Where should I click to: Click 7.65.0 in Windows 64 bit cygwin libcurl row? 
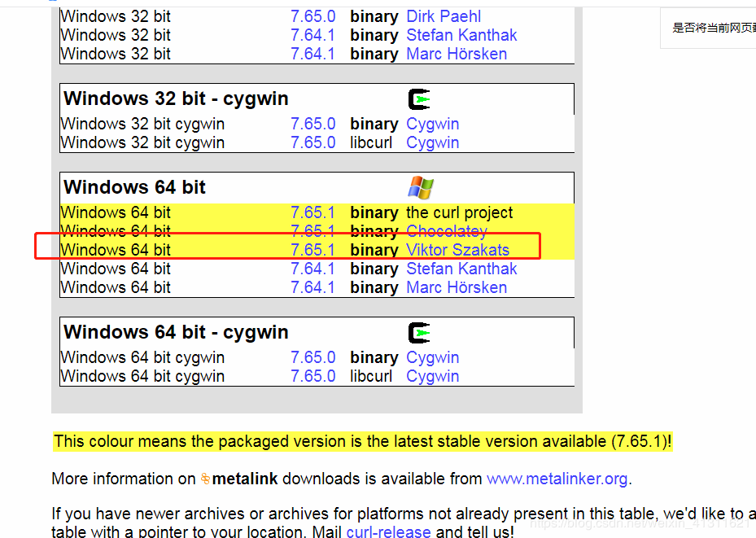pos(313,377)
